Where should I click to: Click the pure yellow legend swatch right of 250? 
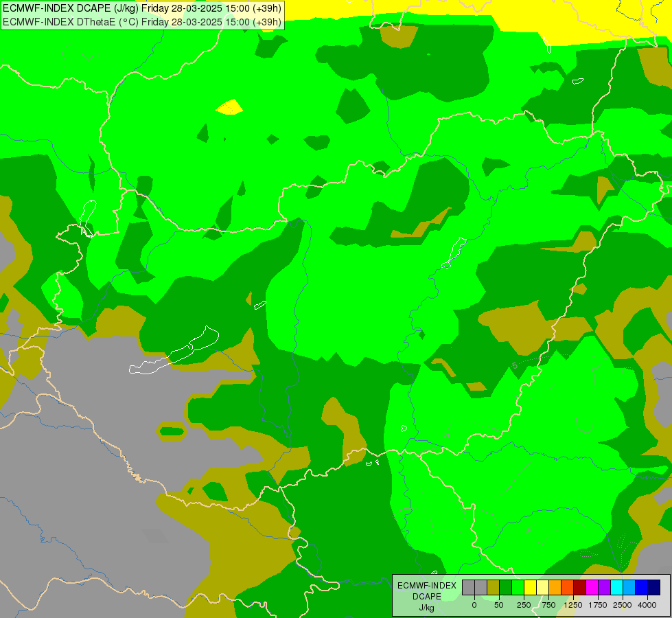(x=530, y=587)
